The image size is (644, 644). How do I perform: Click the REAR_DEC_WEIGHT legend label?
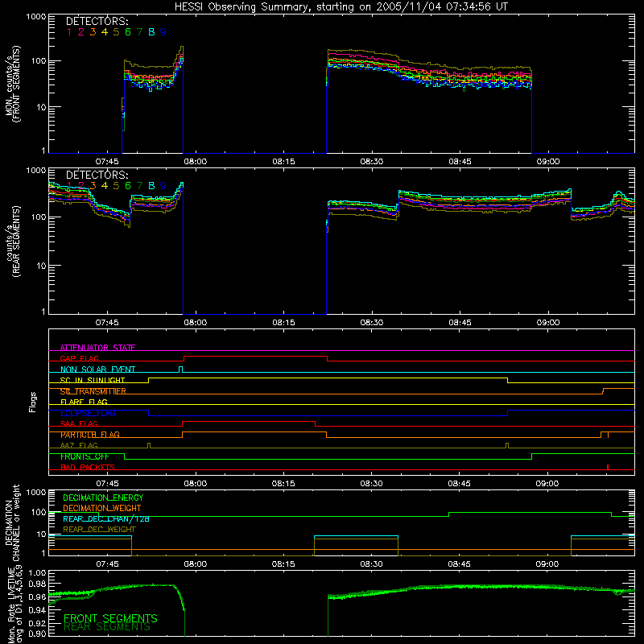pyautogui.click(x=99, y=530)
